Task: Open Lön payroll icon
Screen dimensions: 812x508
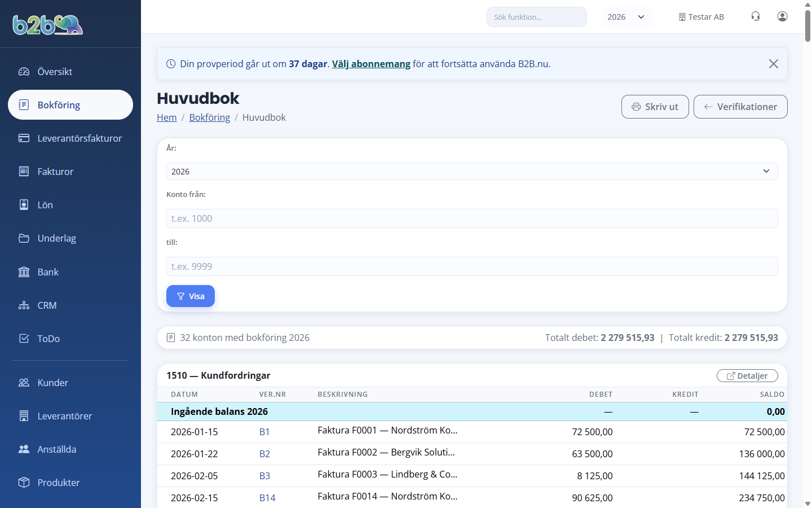Action: tap(24, 205)
